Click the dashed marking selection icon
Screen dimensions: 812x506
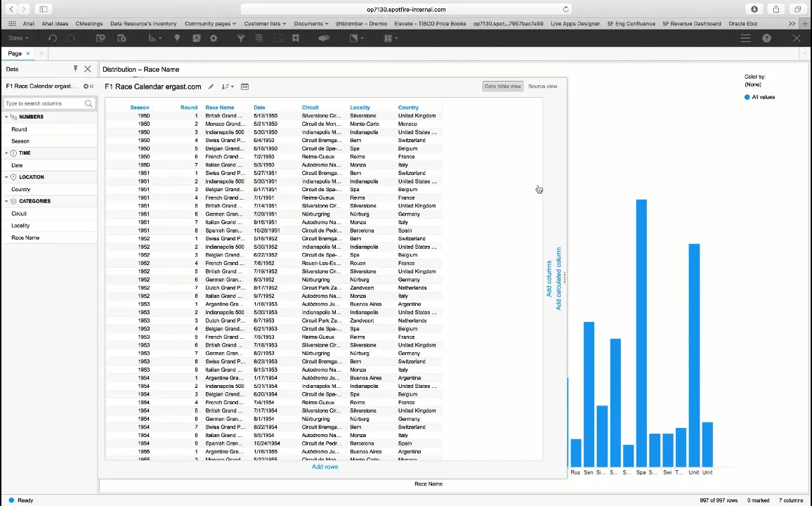point(278,39)
